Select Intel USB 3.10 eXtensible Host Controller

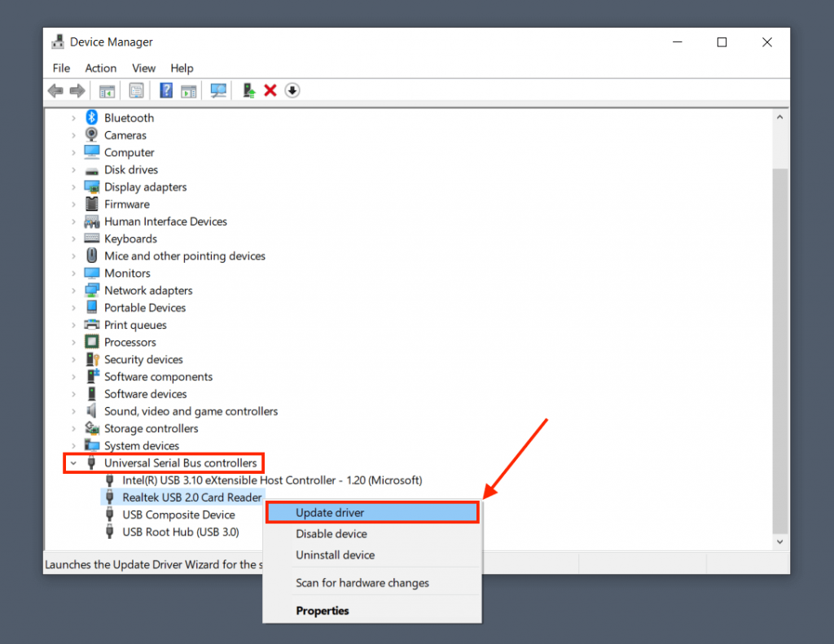click(272, 480)
